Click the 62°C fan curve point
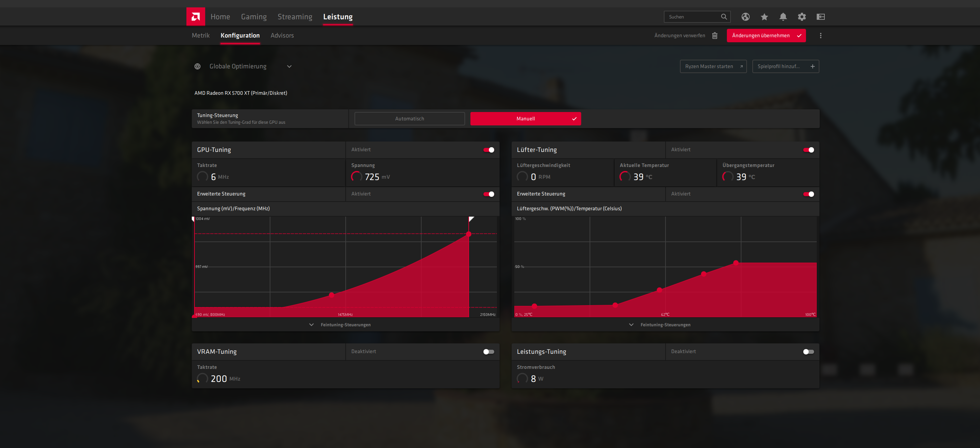This screenshot has width=980, height=448. [x=659, y=290]
